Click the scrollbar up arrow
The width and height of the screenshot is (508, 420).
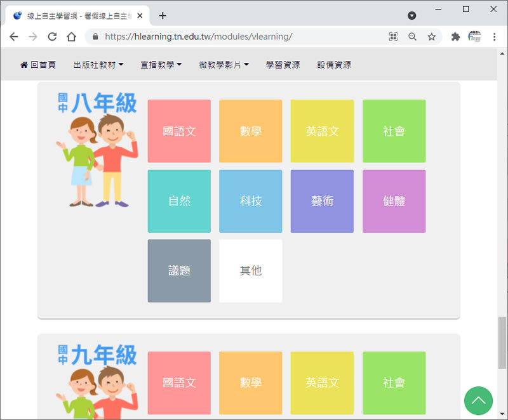(x=502, y=54)
